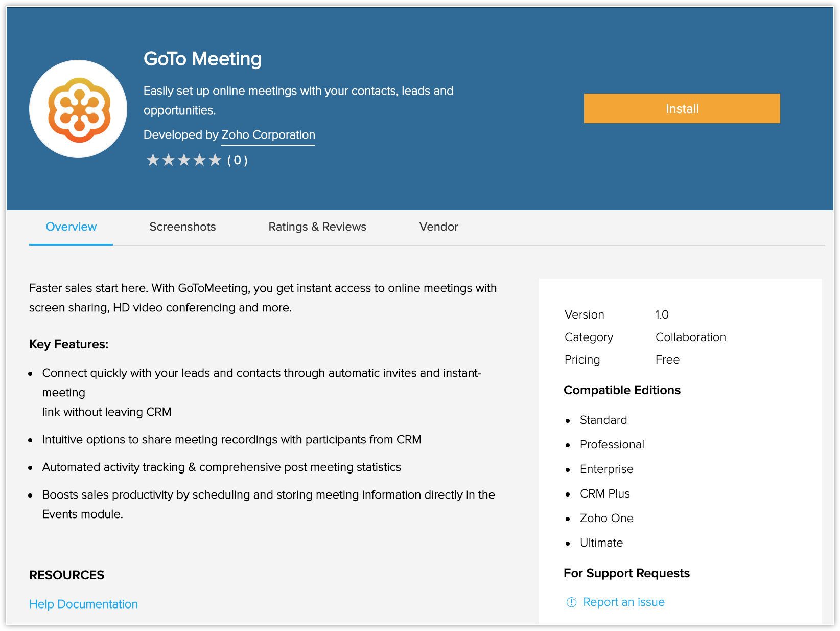Image resolution: width=840 pixels, height=631 pixels.
Task: Click the fourth rating star
Action: click(200, 161)
